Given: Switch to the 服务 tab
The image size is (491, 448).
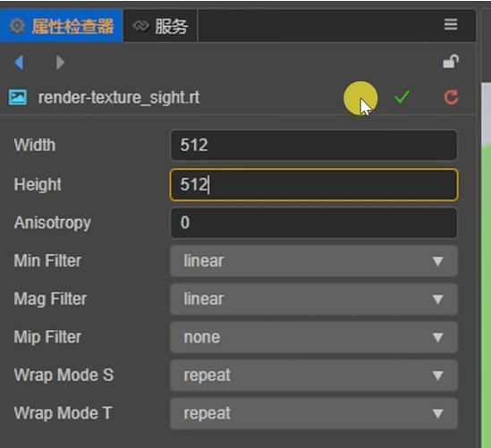Looking at the screenshot, I should click(x=160, y=26).
